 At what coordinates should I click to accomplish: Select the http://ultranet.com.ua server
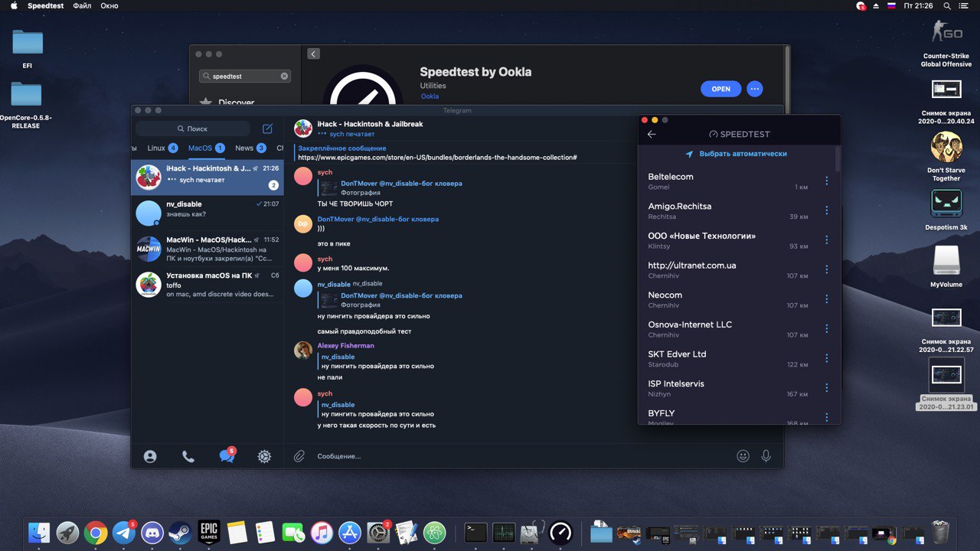click(x=728, y=270)
